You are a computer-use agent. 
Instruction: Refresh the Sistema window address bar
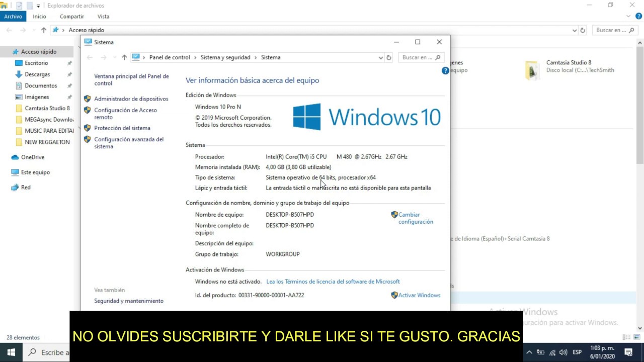click(388, 57)
